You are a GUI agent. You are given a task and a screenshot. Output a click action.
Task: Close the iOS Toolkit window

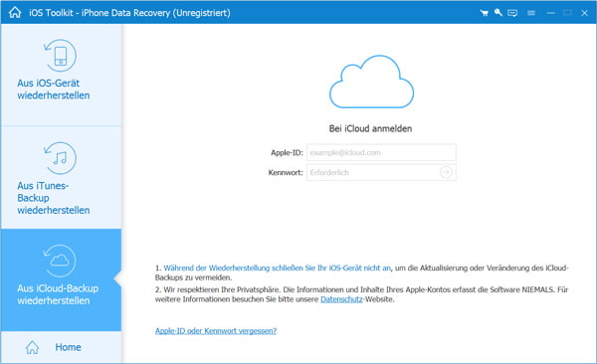pyautogui.click(x=584, y=13)
